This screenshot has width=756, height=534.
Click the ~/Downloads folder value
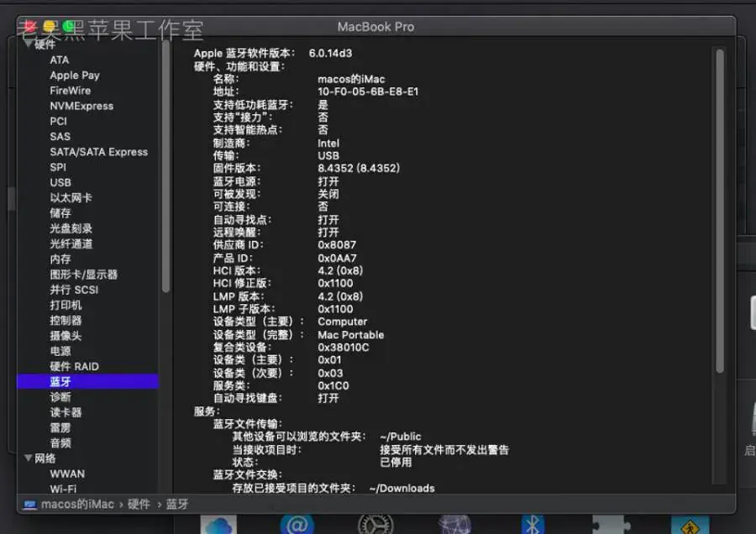(x=402, y=488)
